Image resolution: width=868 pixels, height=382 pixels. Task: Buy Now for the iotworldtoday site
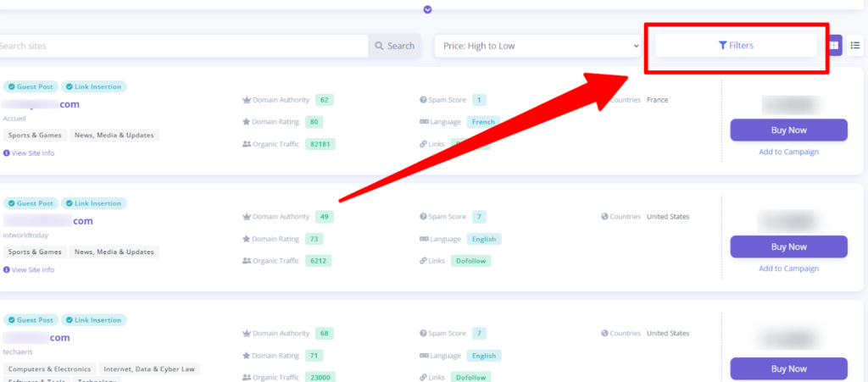point(789,246)
